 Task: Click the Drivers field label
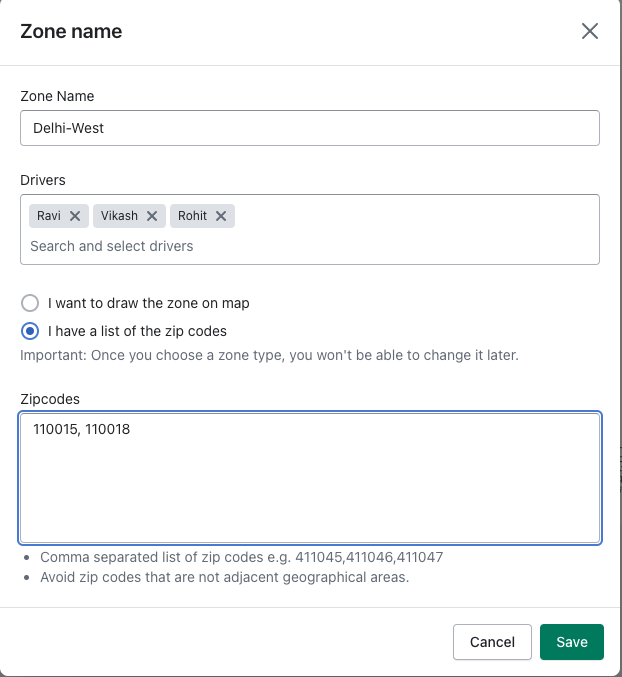[x=43, y=180]
